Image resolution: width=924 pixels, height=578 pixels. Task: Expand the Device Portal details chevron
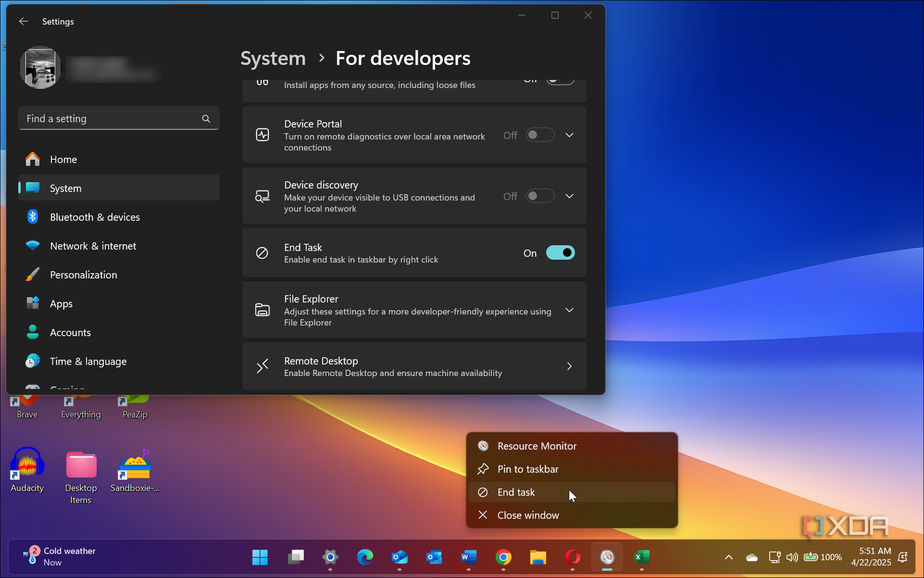(x=569, y=134)
